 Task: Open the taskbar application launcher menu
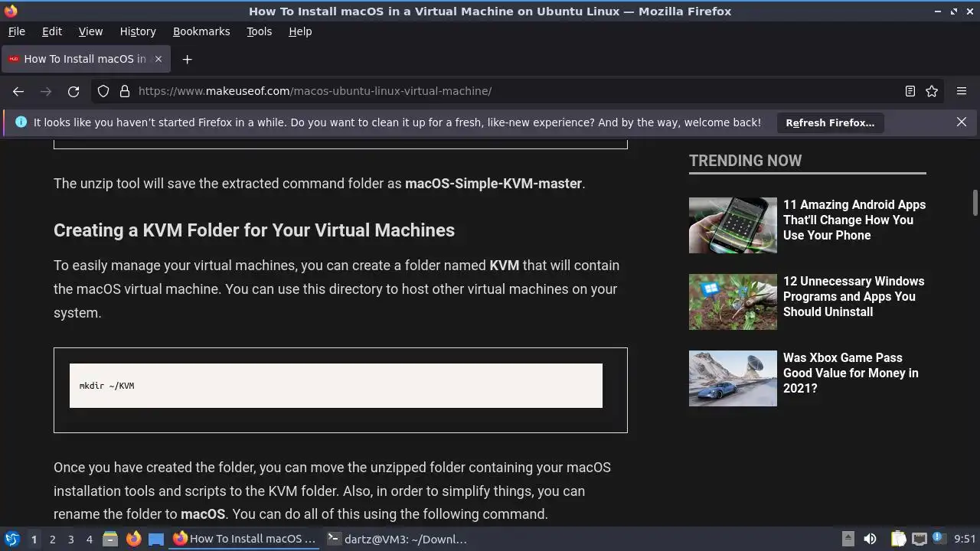12,539
